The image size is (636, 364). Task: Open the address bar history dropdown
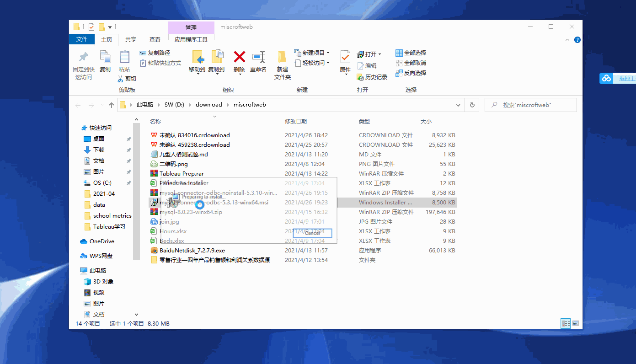(x=458, y=105)
